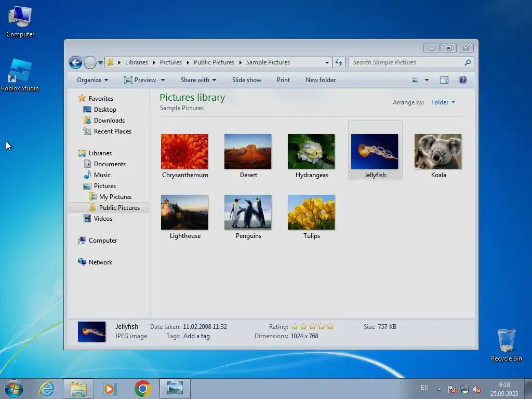Click the muted volume tray icon
Image resolution: width=532 pixels, height=399 pixels.
pos(477,389)
